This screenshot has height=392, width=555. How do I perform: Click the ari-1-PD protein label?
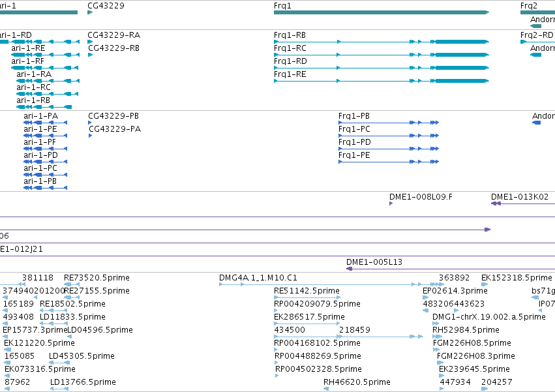(x=40, y=155)
